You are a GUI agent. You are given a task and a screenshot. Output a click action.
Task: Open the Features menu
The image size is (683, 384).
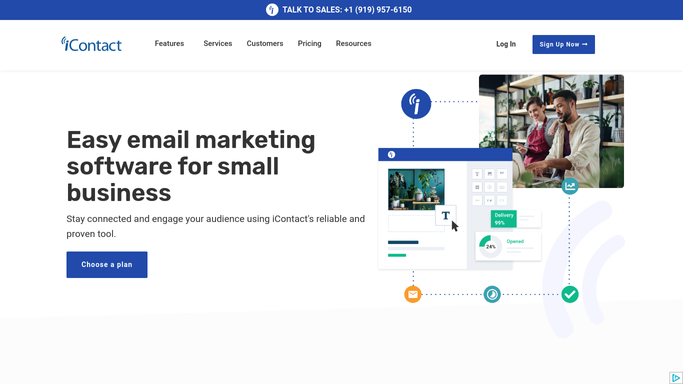[x=169, y=44]
